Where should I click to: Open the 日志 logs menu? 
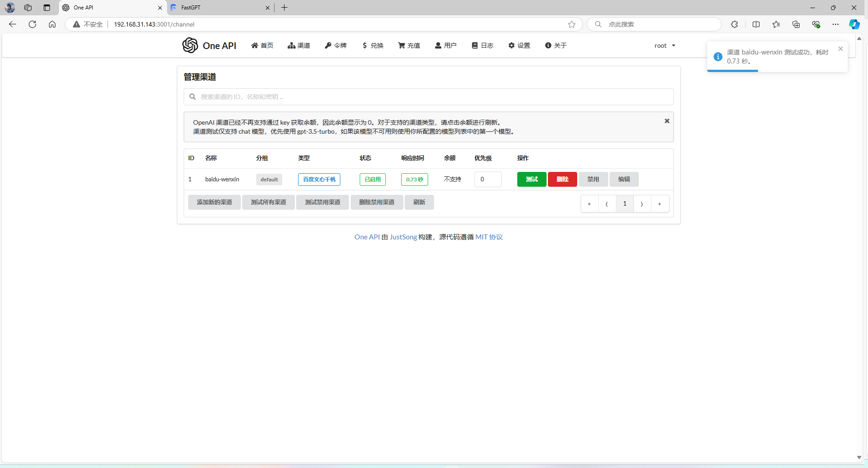tap(483, 45)
